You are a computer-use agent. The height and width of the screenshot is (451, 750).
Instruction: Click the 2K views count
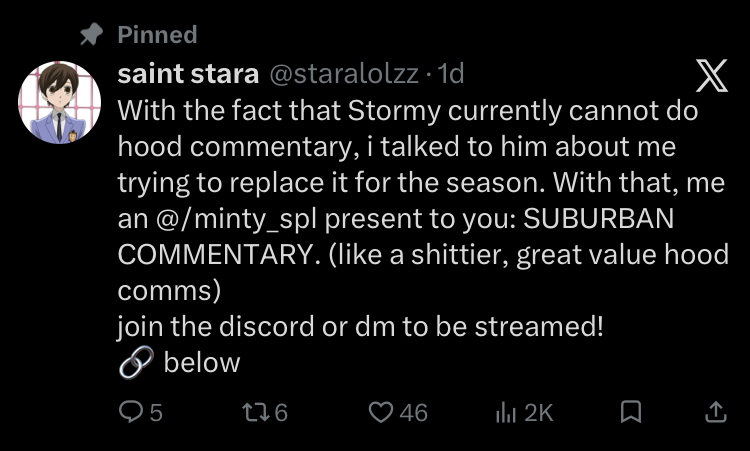click(x=538, y=412)
